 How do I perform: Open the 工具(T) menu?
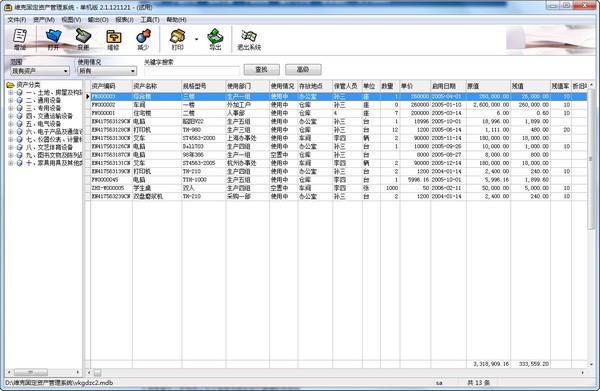150,20
